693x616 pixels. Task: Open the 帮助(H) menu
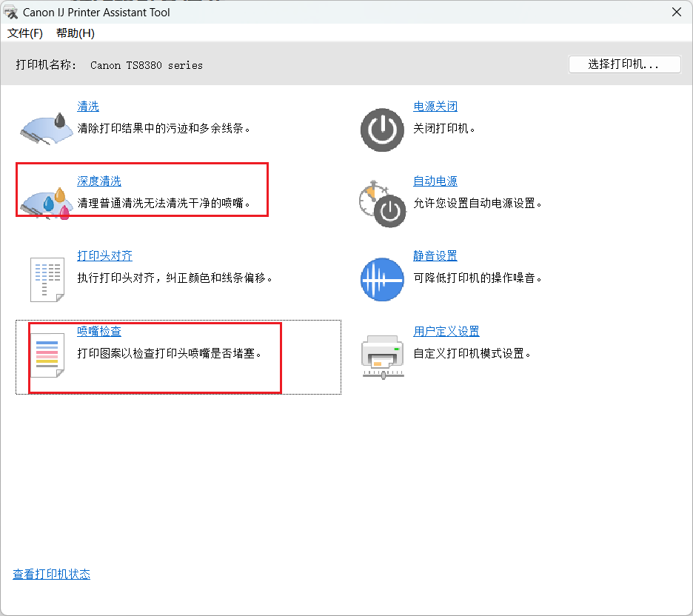click(76, 33)
